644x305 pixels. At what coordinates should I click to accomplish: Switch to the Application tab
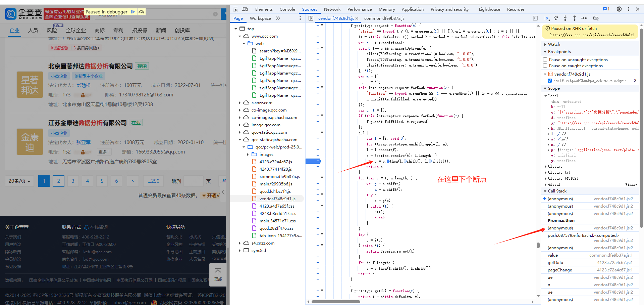coord(413,9)
